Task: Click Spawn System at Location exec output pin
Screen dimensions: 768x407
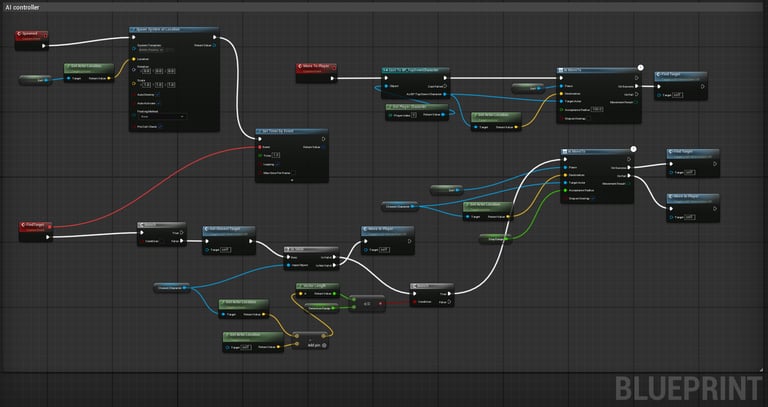Action: [215, 37]
